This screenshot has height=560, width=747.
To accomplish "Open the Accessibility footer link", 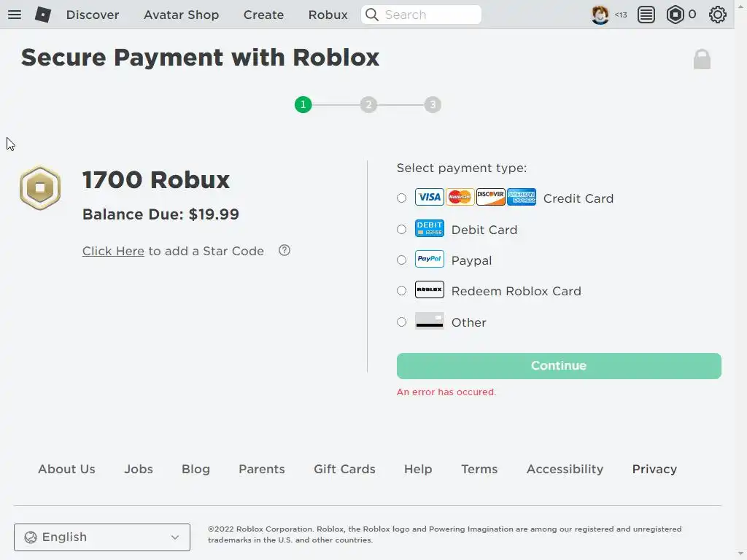I will 565,469.
